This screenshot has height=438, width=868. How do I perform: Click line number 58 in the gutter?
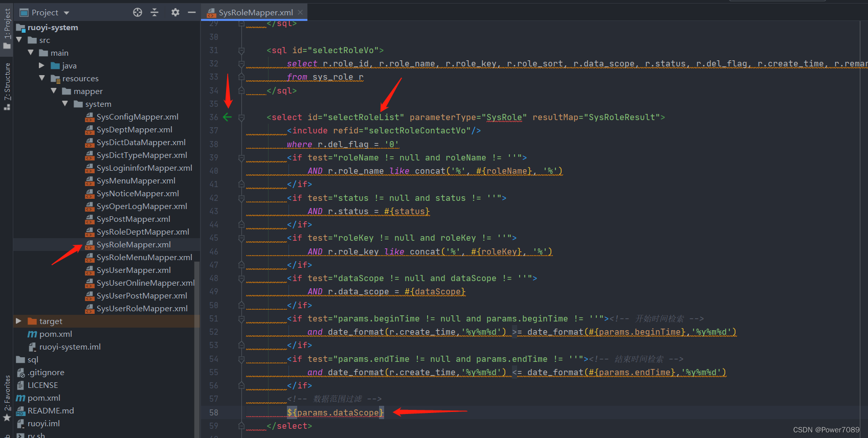[x=214, y=412]
